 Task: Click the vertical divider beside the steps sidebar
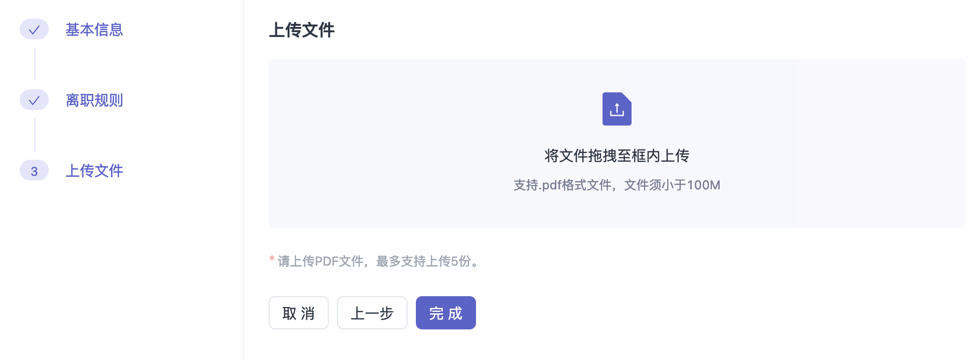pos(243,180)
